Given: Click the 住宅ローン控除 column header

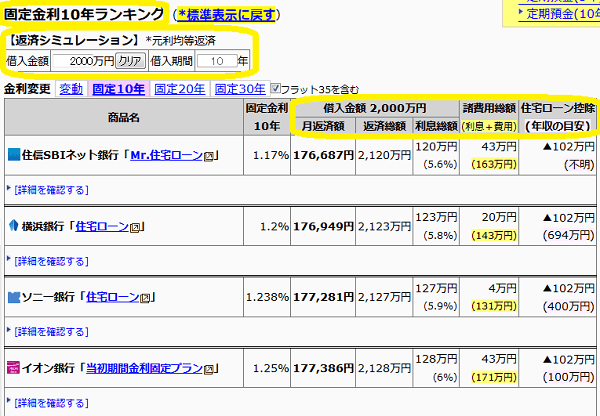Looking at the screenshot, I should (x=558, y=116).
